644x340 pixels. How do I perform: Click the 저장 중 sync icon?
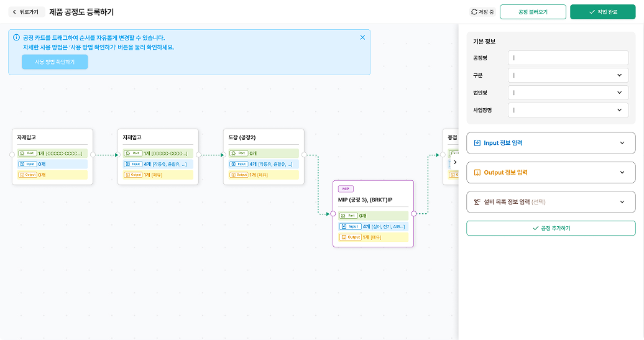tap(474, 12)
